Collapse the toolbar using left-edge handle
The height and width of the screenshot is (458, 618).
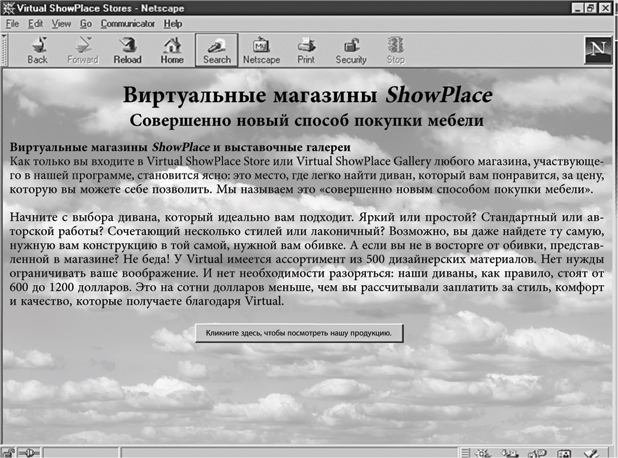pos(6,50)
